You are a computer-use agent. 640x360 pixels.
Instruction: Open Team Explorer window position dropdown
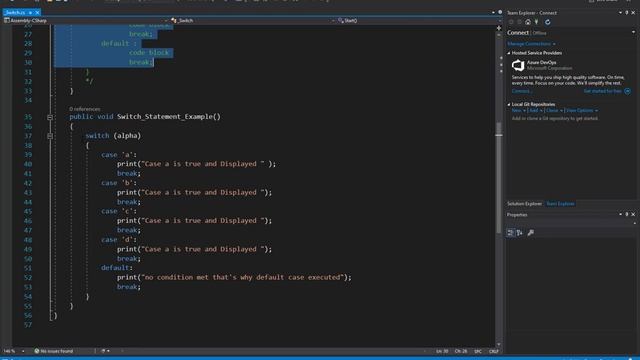pos(620,13)
